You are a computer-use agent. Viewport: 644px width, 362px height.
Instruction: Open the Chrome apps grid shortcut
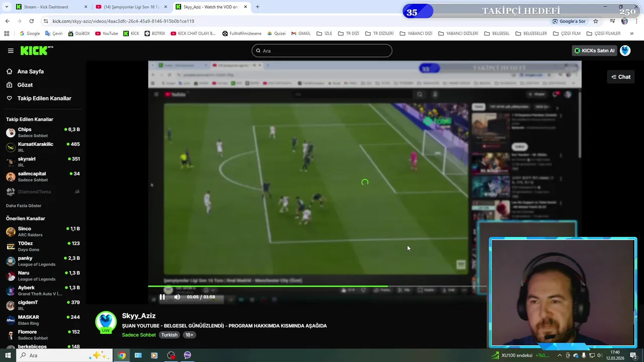pyautogui.click(x=7, y=34)
